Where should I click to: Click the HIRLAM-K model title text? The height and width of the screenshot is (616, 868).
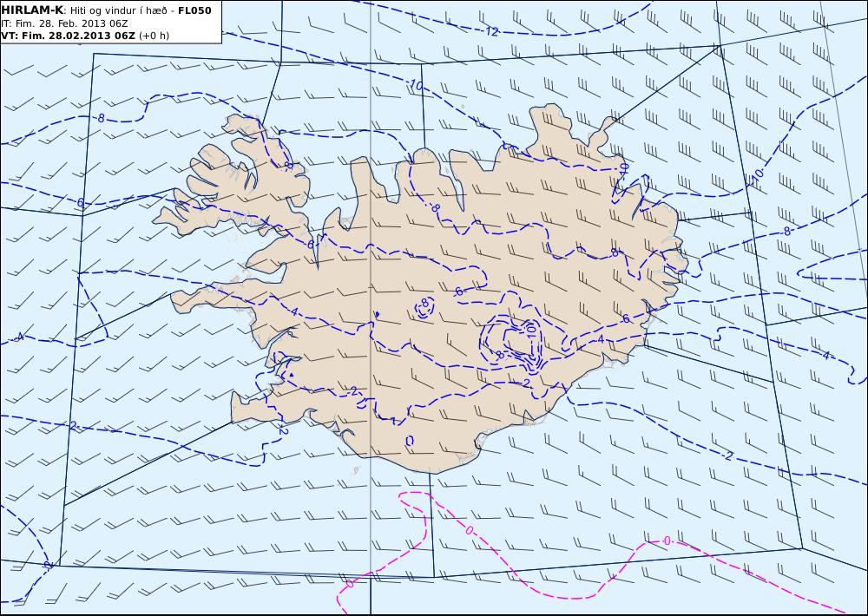32,10
